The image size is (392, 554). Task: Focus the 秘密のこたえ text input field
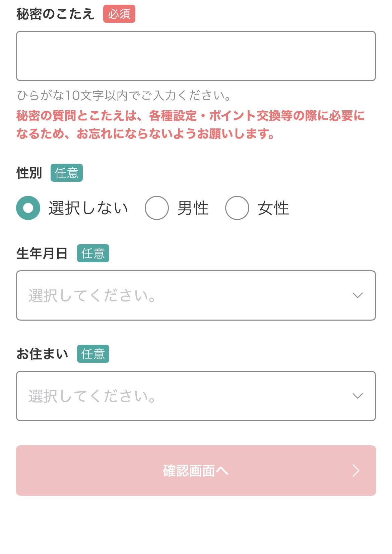tap(196, 56)
